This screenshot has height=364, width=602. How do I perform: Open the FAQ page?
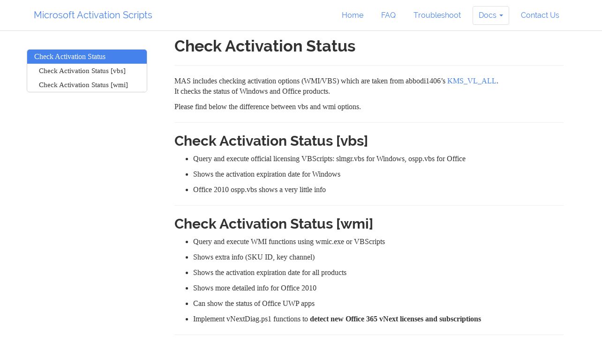(388, 15)
